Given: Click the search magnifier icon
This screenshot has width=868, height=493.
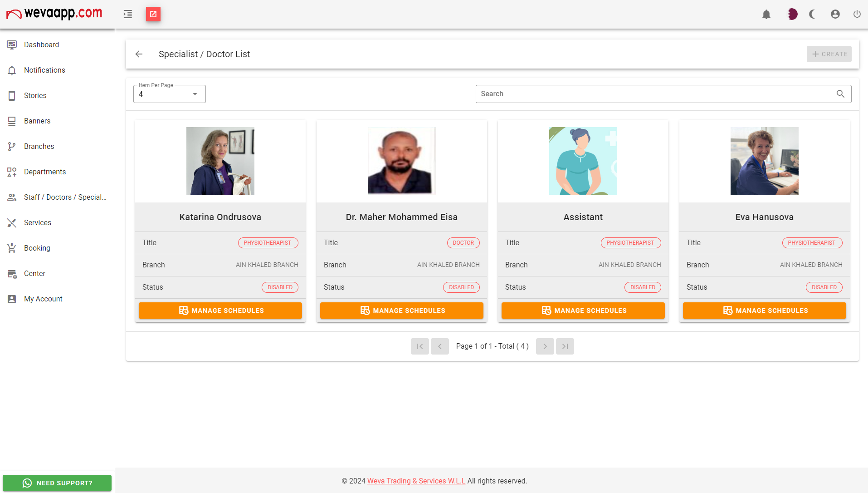Looking at the screenshot, I should click(x=840, y=94).
